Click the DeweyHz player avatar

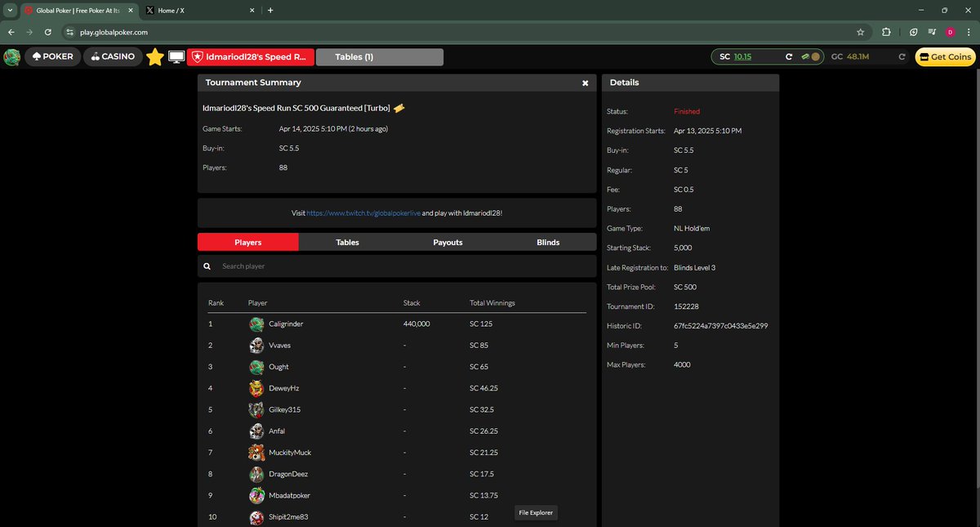256,388
